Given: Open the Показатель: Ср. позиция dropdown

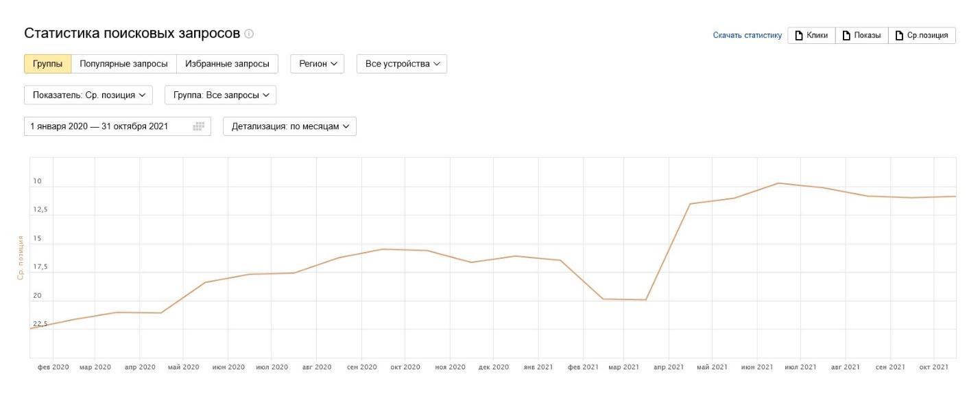Looking at the screenshot, I should pos(88,95).
